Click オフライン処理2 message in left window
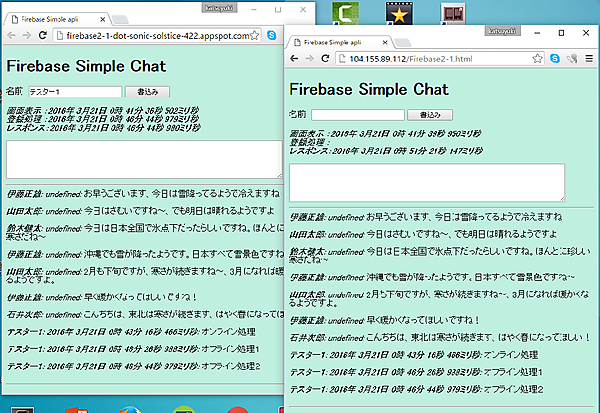This screenshot has width=600, height=413. 134,366
